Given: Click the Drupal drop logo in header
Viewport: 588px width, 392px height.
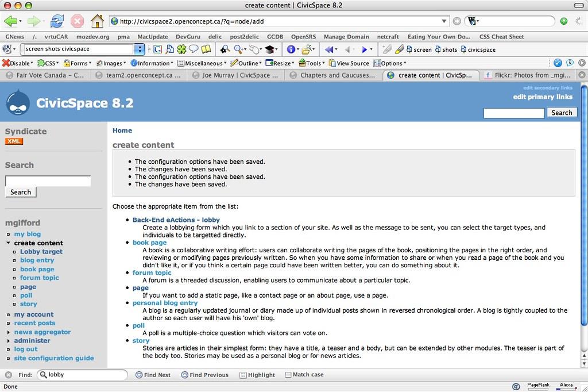Looking at the screenshot, I should (x=18, y=102).
